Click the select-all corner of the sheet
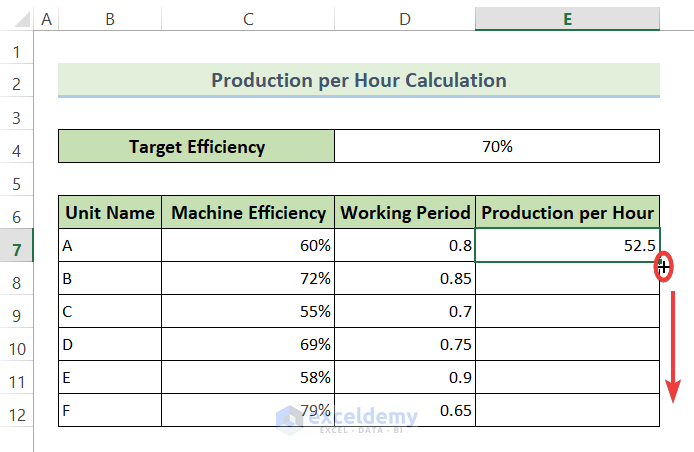The height and width of the screenshot is (452, 694). pos(16,19)
